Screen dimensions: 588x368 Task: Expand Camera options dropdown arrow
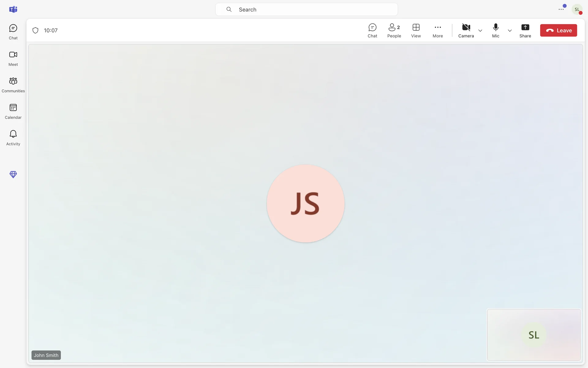click(480, 31)
